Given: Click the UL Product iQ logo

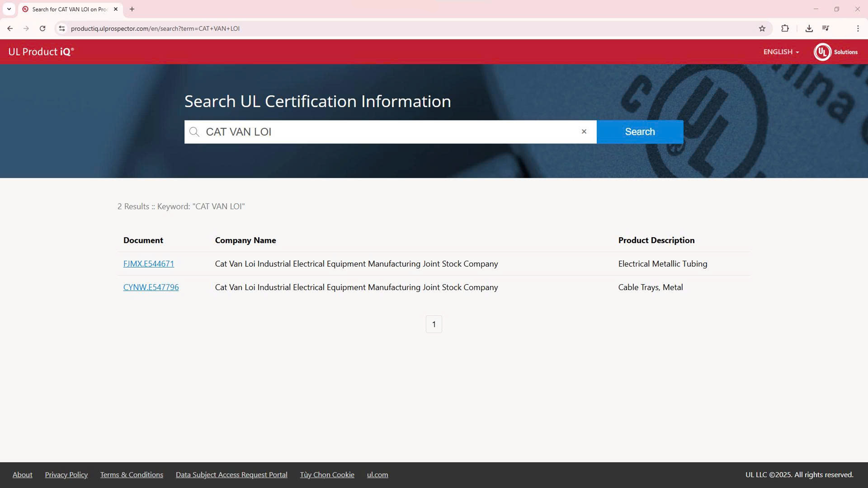Looking at the screenshot, I should (41, 52).
